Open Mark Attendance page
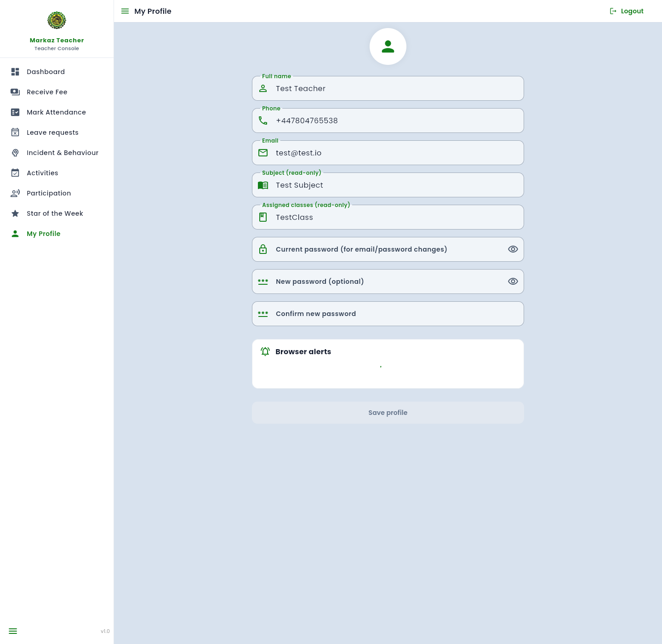The image size is (662, 644). 57,112
